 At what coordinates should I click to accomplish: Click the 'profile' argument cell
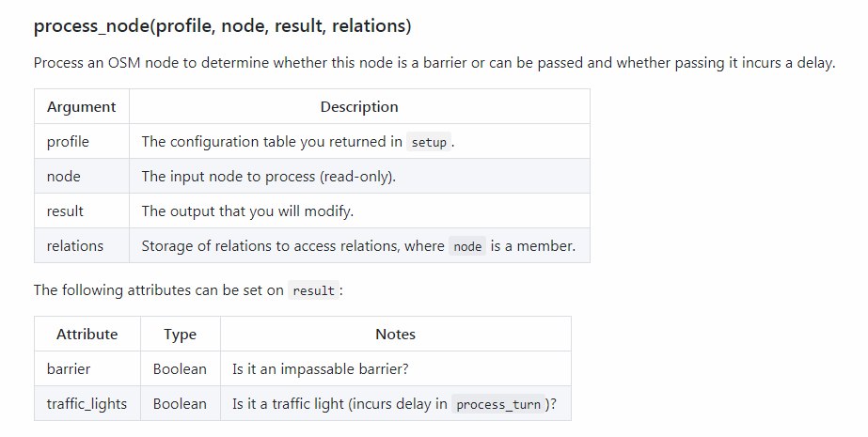pyautogui.click(x=82, y=142)
